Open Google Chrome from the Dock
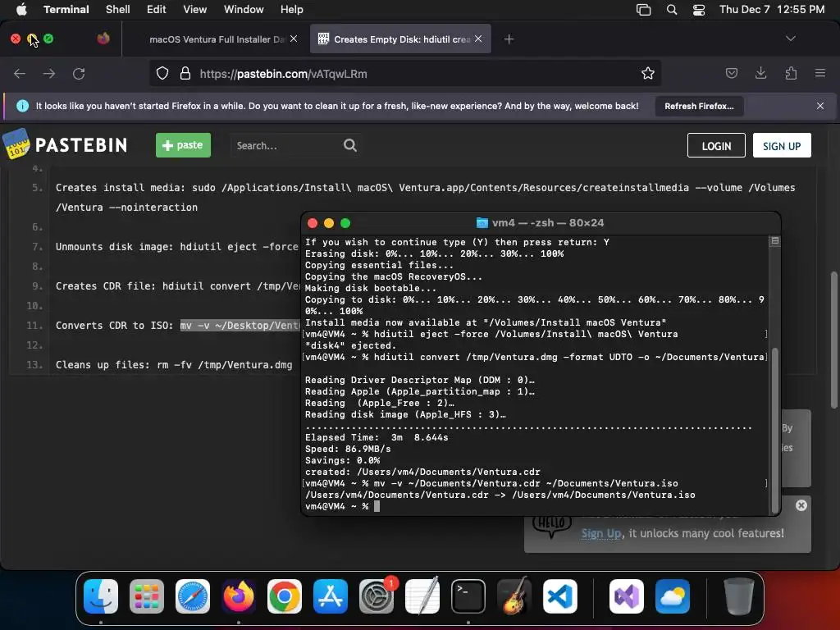The width and height of the screenshot is (840, 630). (x=285, y=596)
